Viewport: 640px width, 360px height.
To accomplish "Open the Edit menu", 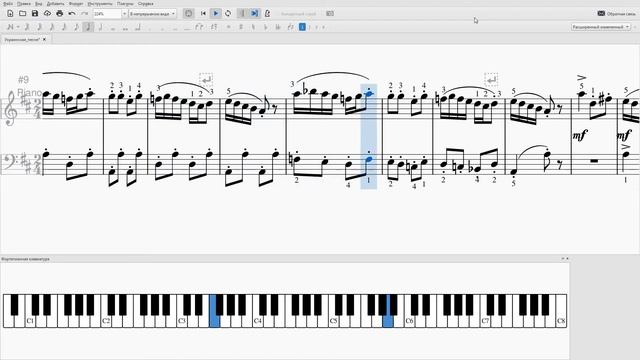I will pyautogui.click(x=24, y=3).
